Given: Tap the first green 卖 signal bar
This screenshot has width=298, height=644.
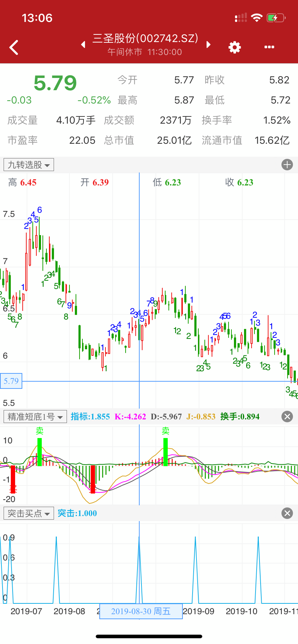Looking at the screenshot, I should click(39, 451).
